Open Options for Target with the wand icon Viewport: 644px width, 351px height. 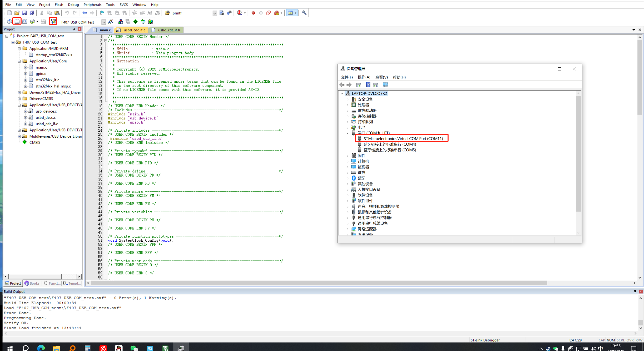click(x=111, y=22)
